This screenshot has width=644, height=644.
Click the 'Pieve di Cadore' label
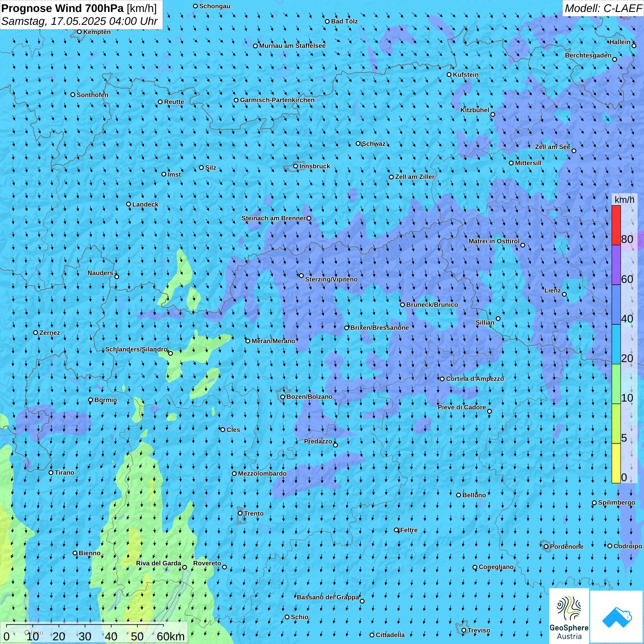click(x=462, y=407)
